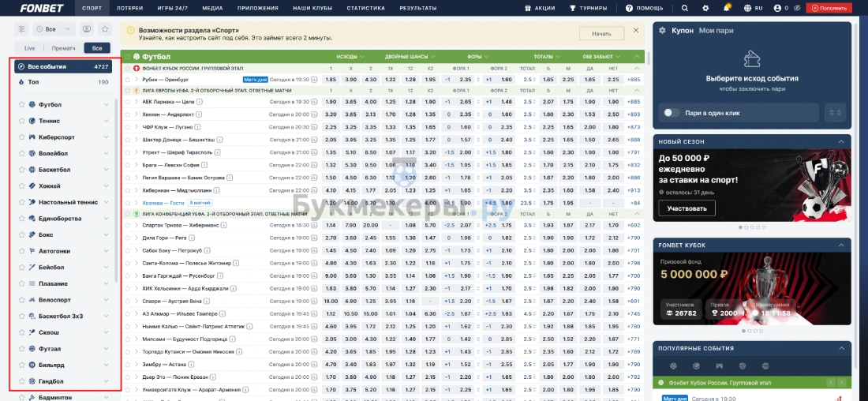
Task: Open info icon for Шахтер Донецк — Бешикташ
Action: click(220, 140)
